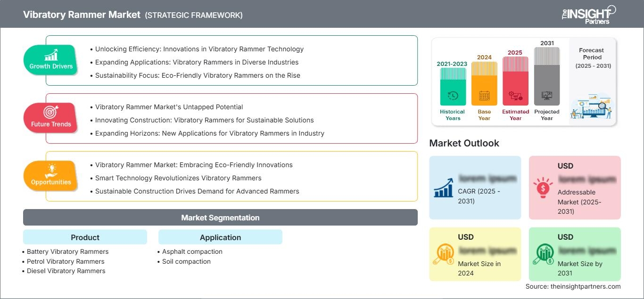Click The Insight Partners logo
Image resolution: width=644 pixels, height=299 pixels.
[x=588, y=14]
